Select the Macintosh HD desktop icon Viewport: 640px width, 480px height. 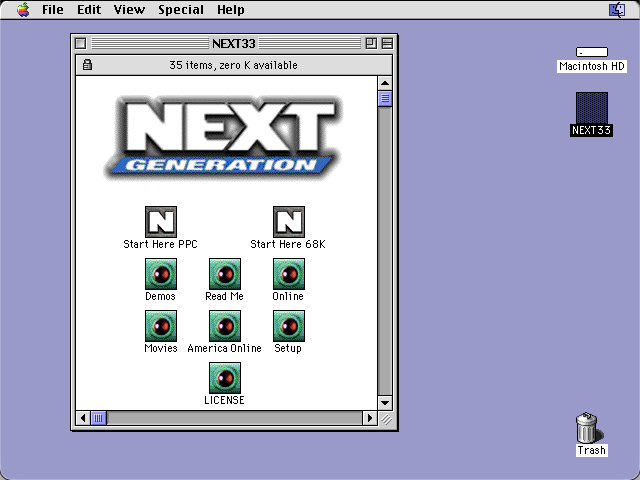click(x=592, y=52)
